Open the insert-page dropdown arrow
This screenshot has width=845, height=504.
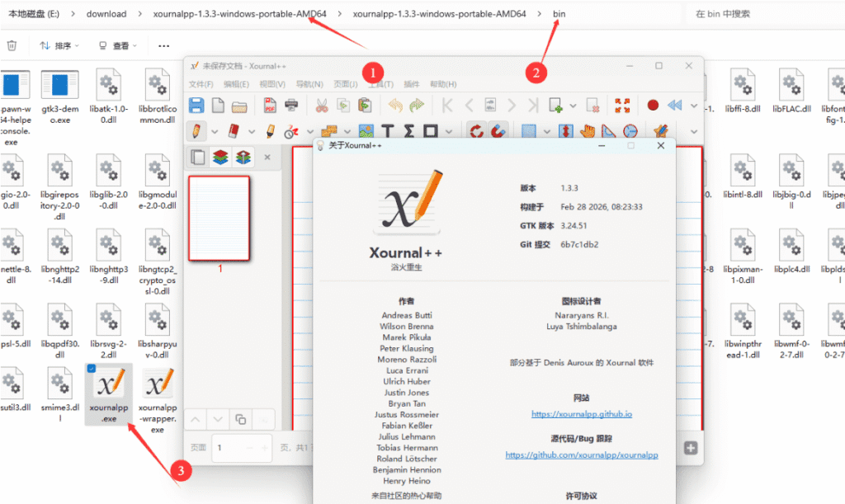(x=573, y=106)
